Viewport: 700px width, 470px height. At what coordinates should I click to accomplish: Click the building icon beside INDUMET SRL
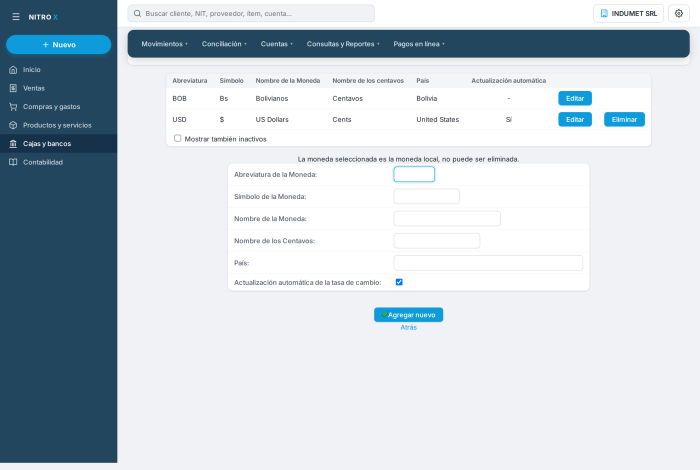click(604, 13)
